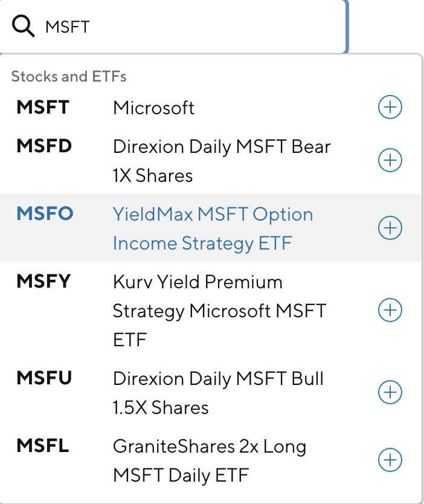
Task: Select the MSFY ticker symbol
Action: pos(44,282)
